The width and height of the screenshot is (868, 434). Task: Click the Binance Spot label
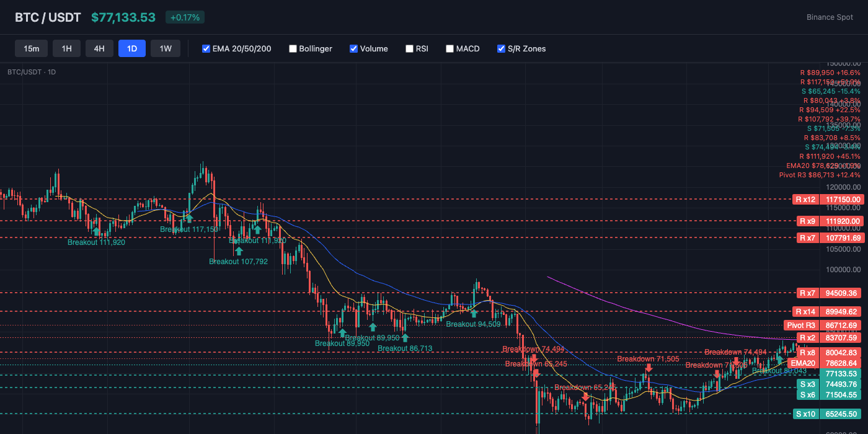coord(830,17)
